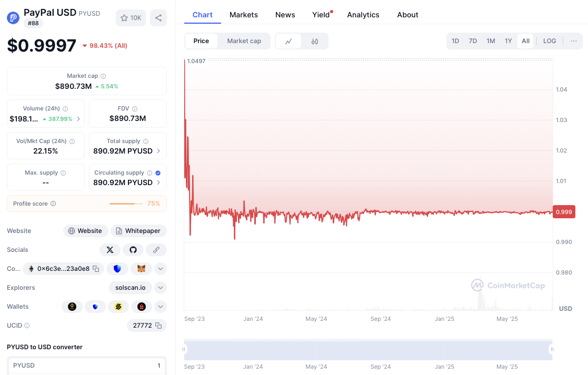
Task: Open the red-black wallet icon
Action: pyautogui.click(x=142, y=307)
